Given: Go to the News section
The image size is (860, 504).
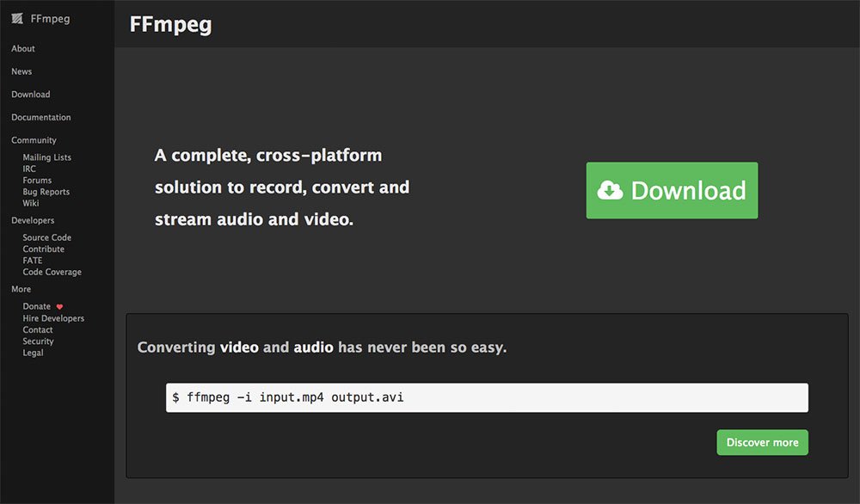Looking at the screenshot, I should [21, 71].
